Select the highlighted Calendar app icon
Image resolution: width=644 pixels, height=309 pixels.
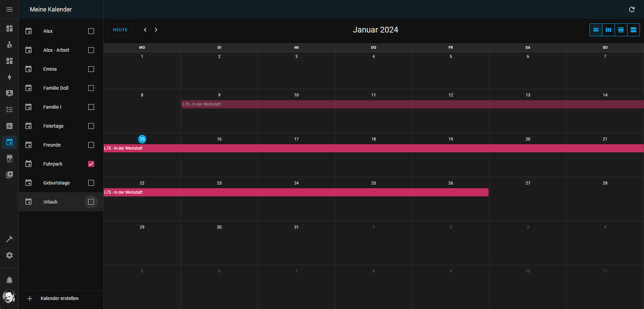coord(9,142)
